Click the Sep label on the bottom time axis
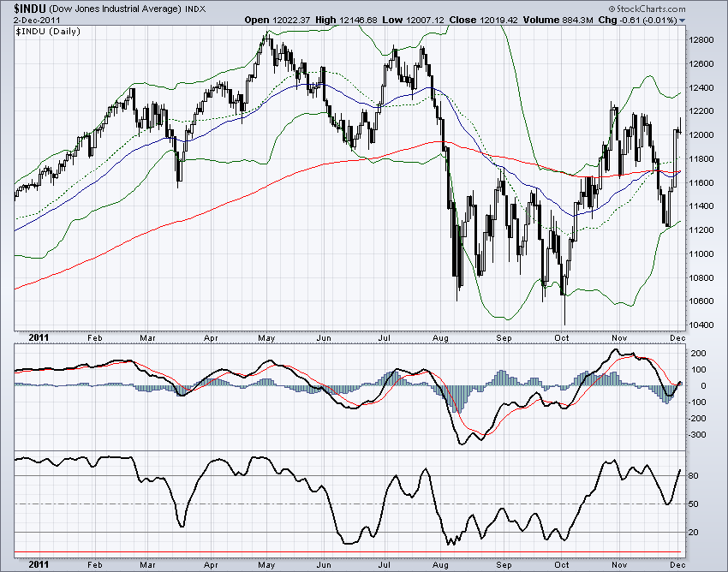The width and height of the screenshot is (728, 572). tap(504, 565)
